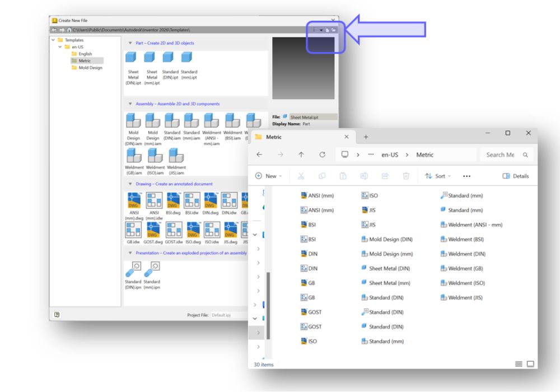This screenshot has height=392, width=560.
Task: Open the help icon in the dialog footer
Action: tap(57, 315)
